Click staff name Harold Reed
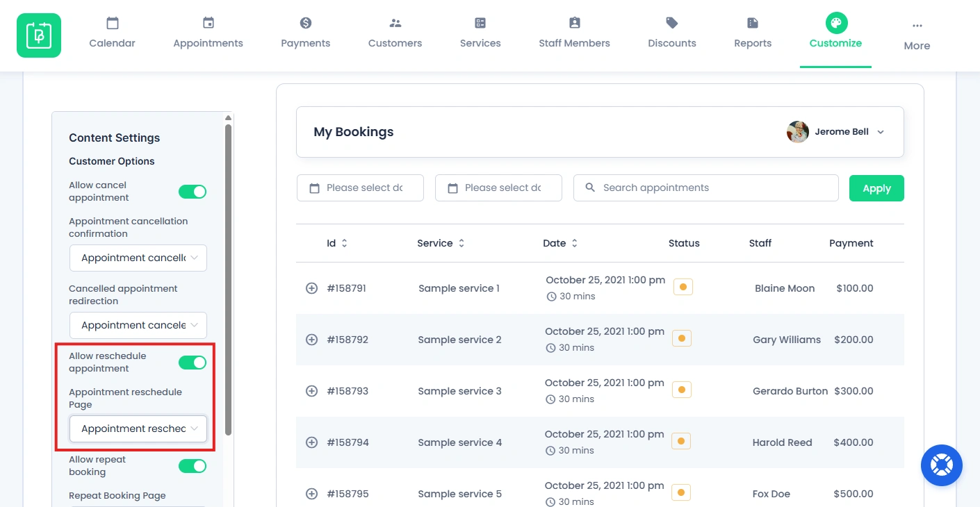The image size is (980, 507). pos(783,442)
